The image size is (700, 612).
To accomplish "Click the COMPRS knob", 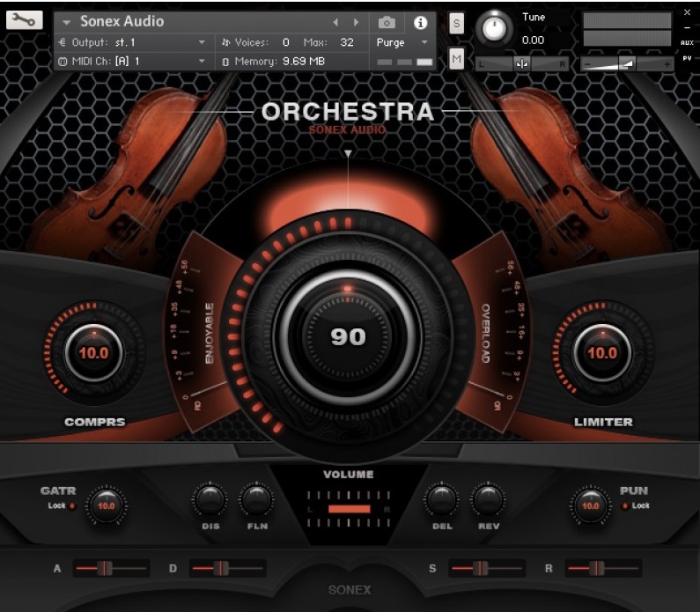I will [93, 352].
